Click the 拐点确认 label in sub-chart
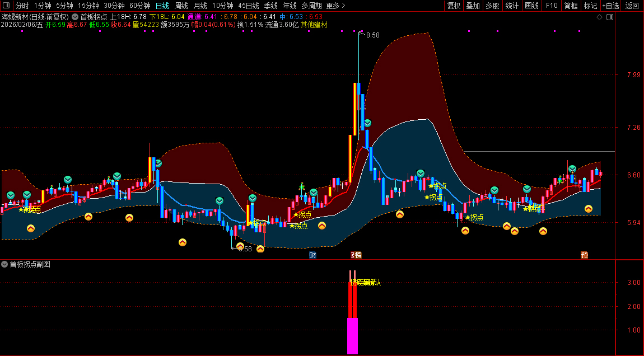Screen dimensions: 644x356 365,282
